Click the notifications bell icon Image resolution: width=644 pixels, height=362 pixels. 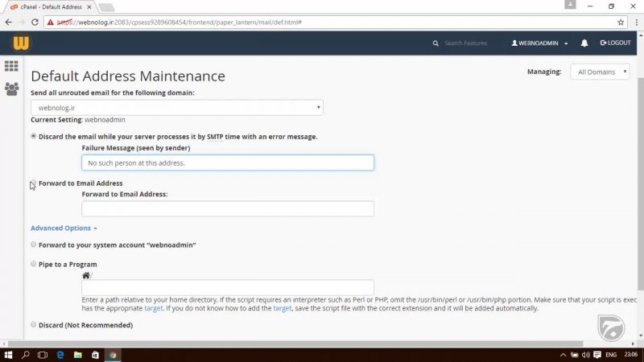tap(584, 43)
